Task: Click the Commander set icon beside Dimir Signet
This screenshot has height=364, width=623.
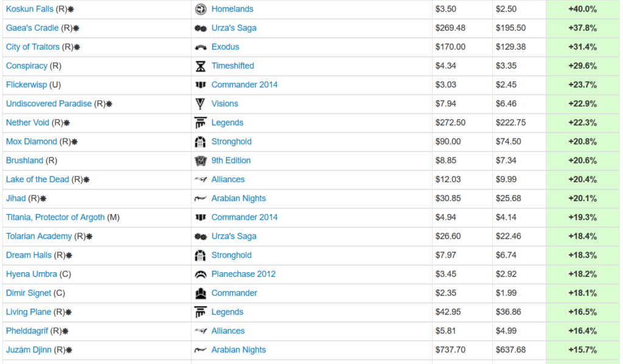Action: (201, 294)
